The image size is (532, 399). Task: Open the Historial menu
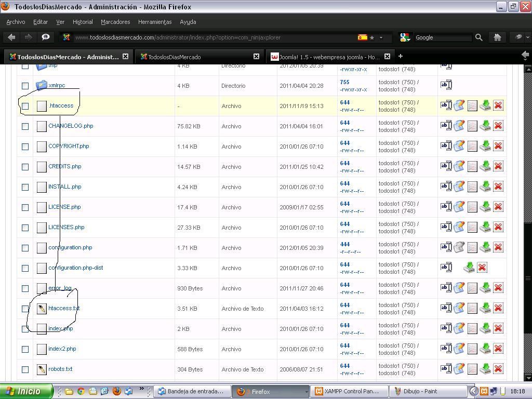[x=83, y=22]
